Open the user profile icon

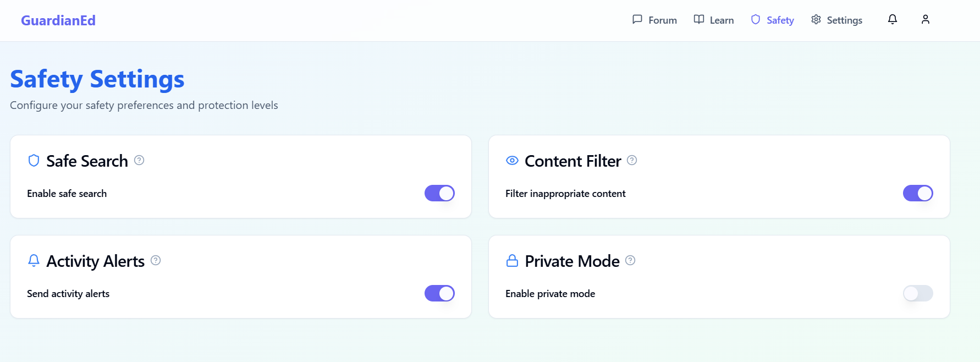tap(925, 20)
